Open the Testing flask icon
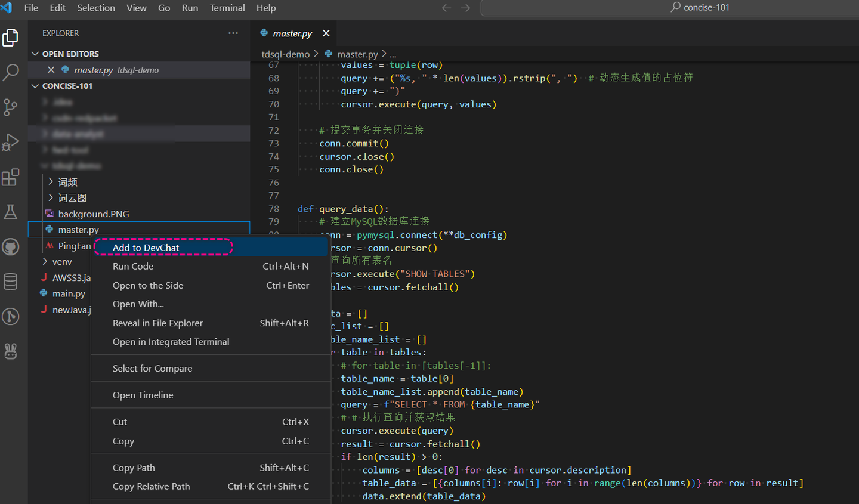 (x=11, y=212)
